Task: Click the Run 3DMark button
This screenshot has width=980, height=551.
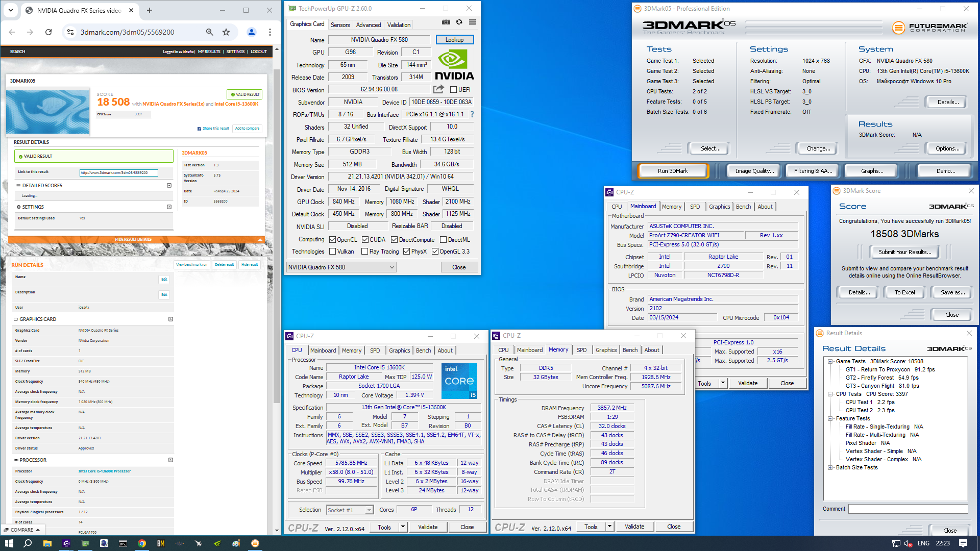Action: tap(673, 171)
